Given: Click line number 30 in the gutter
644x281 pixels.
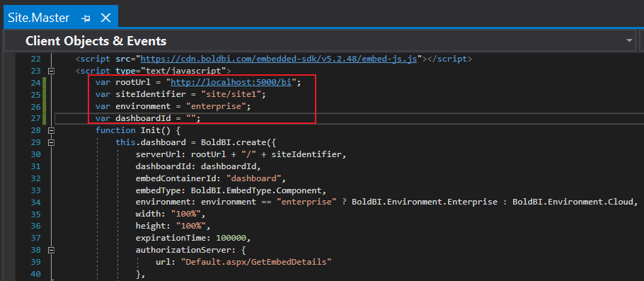Looking at the screenshot, I should [x=35, y=154].
